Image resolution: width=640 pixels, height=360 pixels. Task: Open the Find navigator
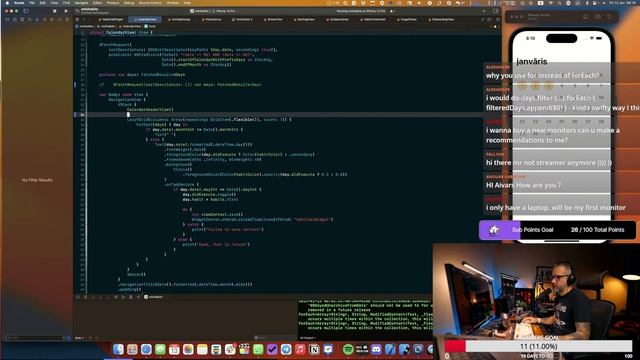(x=29, y=19)
